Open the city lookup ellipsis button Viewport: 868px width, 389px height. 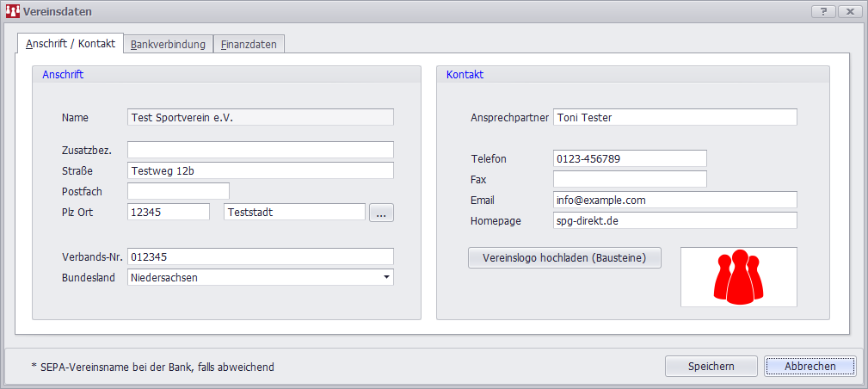point(381,213)
